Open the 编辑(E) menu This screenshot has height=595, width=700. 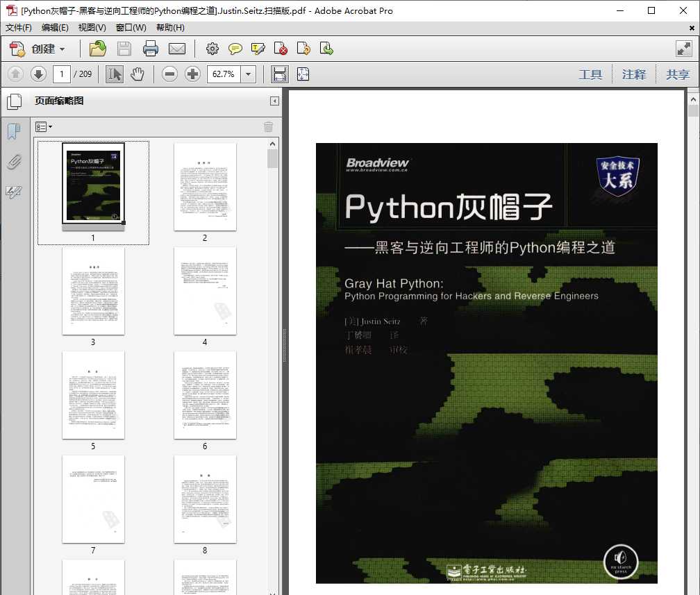coord(55,28)
